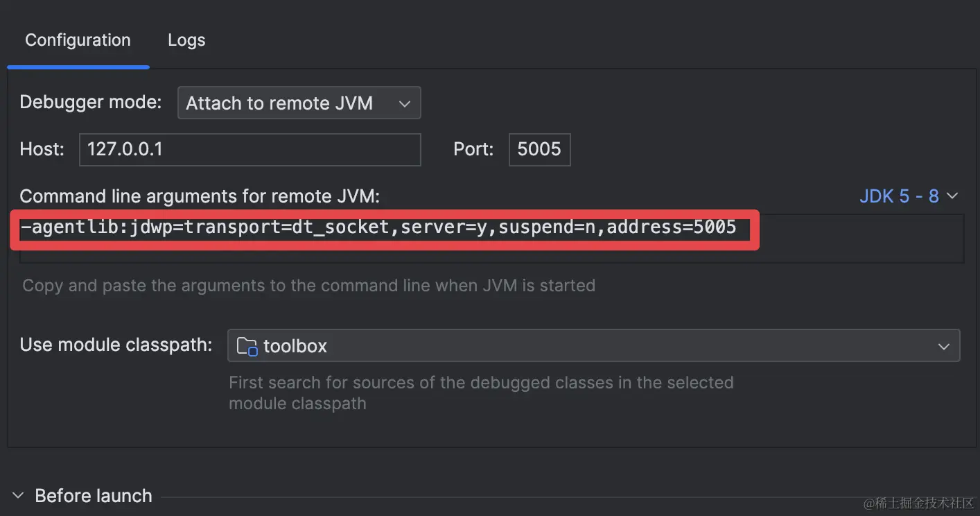
Task: Click the Port label
Action: pyautogui.click(x=473, y=149)
